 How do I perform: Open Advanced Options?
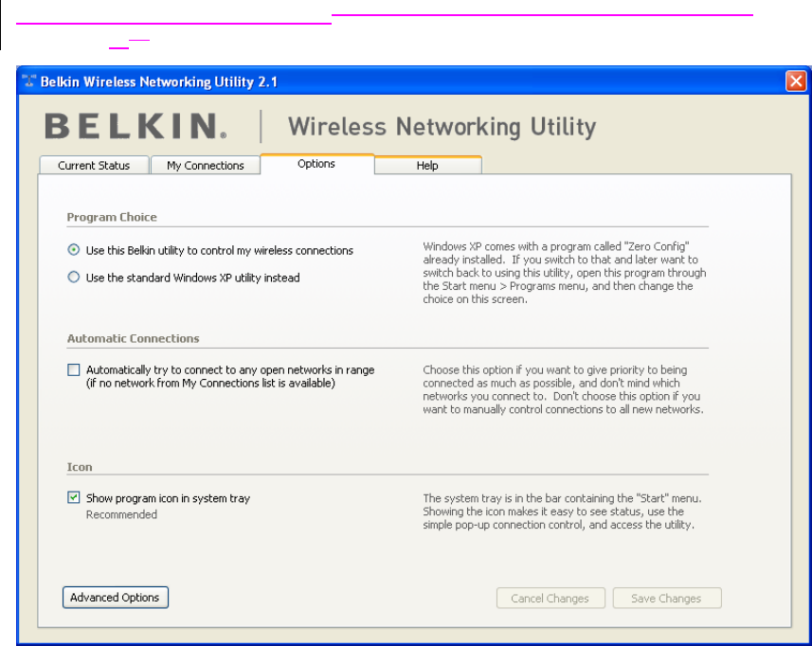click(115, 598)
